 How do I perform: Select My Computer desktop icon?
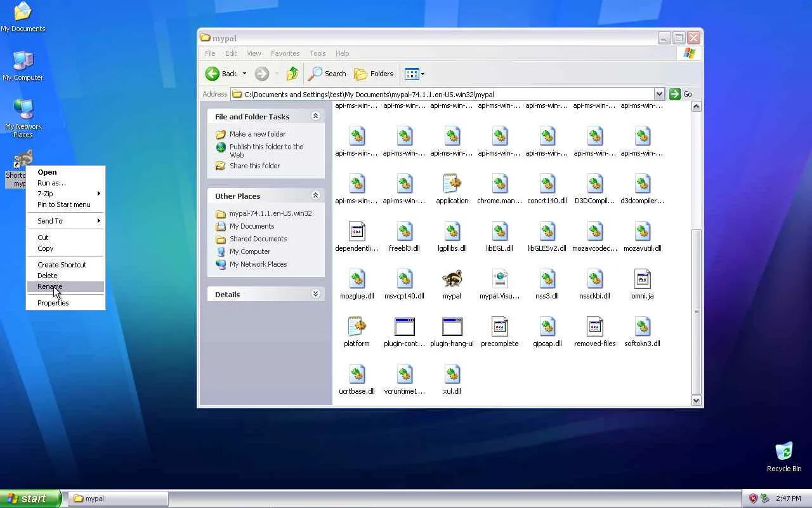[23, 66]
